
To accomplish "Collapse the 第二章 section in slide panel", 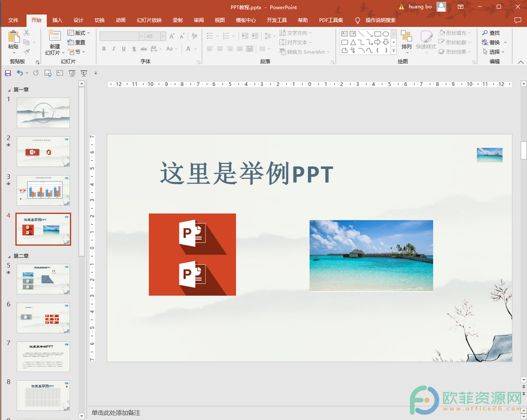I will [x=9, y=256].
